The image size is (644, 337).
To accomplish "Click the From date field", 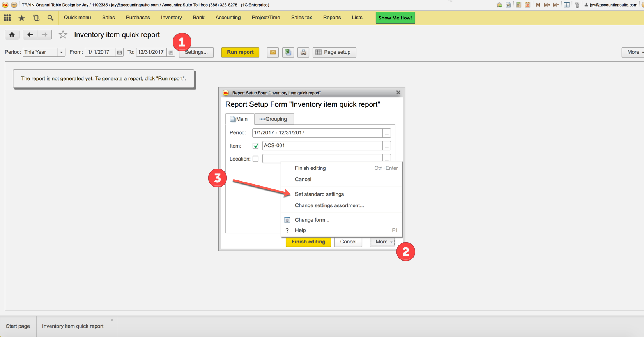I will (100, 52).
